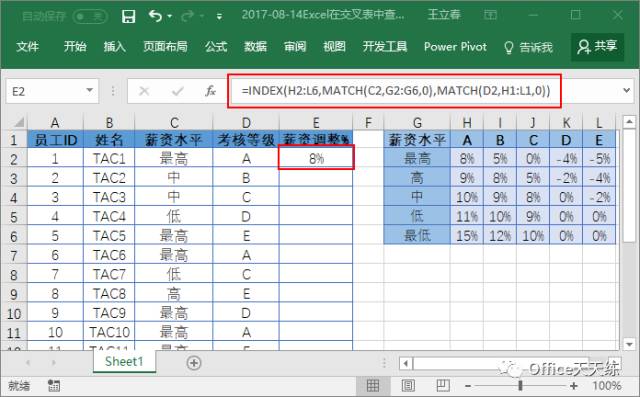The width and height of the screenshot is (640, 397).
Task: Open Customize Quick Access Toolbar dropdown
Action: coord(220,17)
